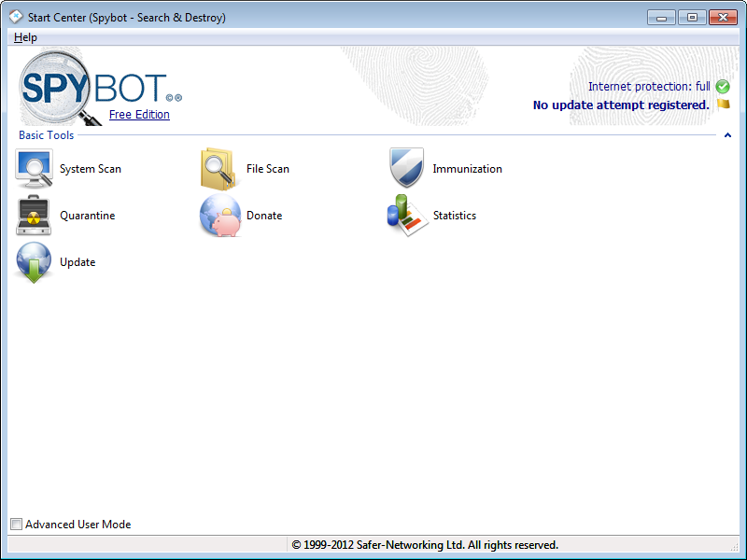747x560 pixels.
Task: Click the green Internet protection checkmark icon
Action: (723, 87)
